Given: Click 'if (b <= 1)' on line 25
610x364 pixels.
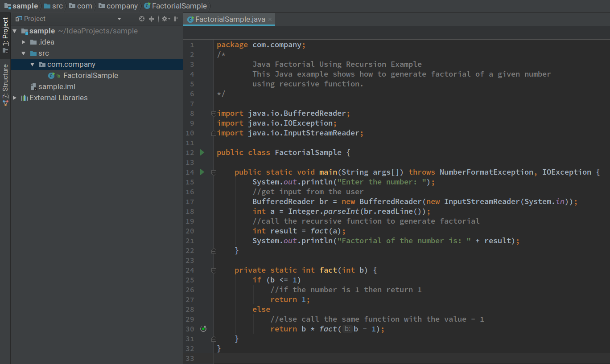Looking at the screenshot, I should pos(277,280).
